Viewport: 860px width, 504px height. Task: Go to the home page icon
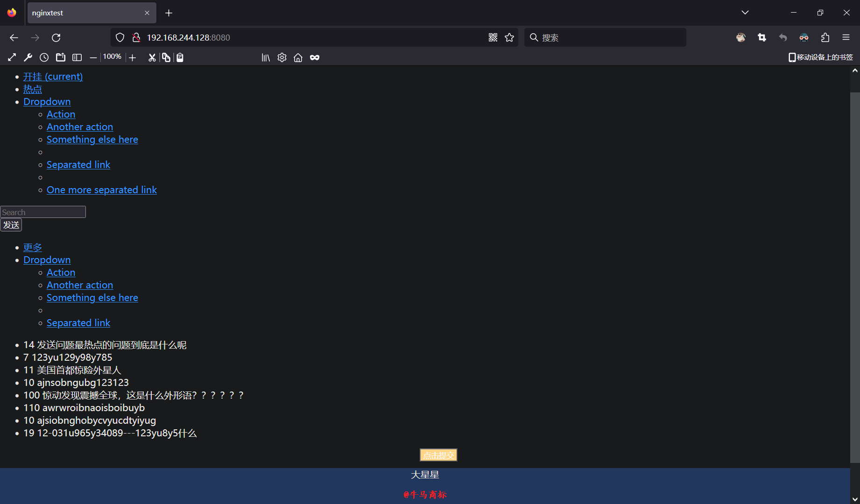coord(298,57)
